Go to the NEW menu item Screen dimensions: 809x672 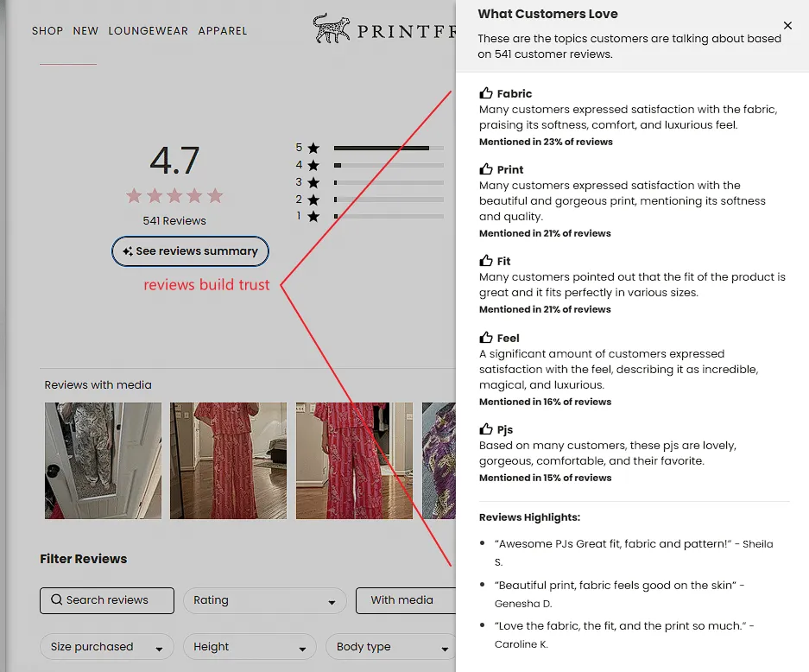click(x=85, y=31)
